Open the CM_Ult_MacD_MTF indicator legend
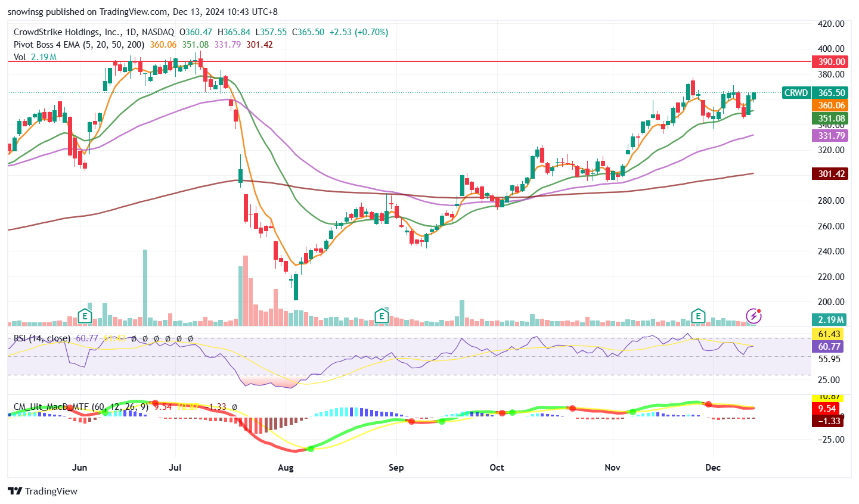 (51, 407)
